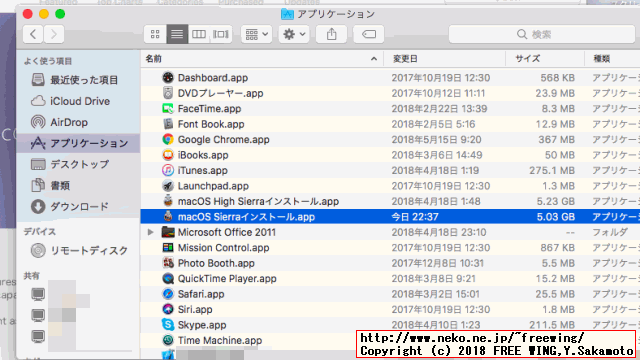Open the gear action menu

(x=294, y=34)
